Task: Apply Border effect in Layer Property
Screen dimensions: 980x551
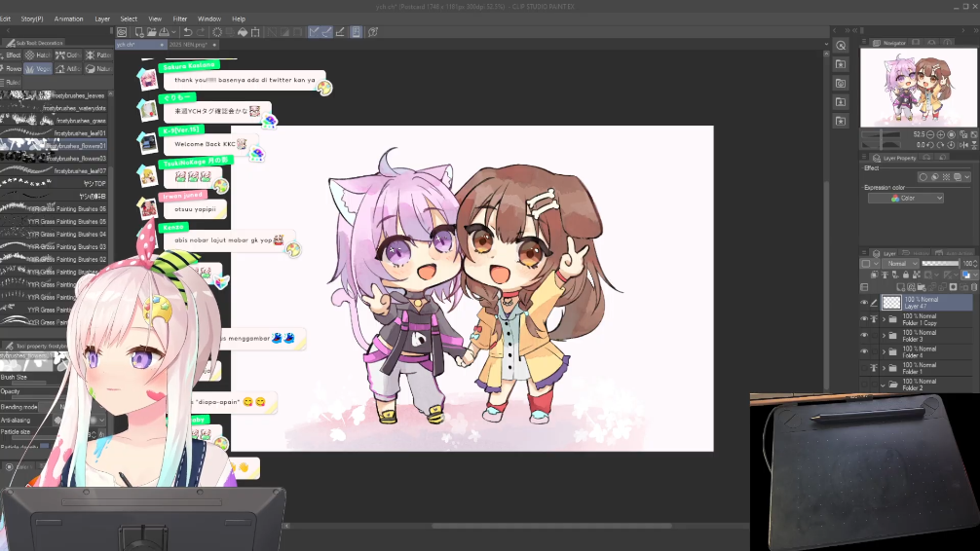Action: [923, 177]
